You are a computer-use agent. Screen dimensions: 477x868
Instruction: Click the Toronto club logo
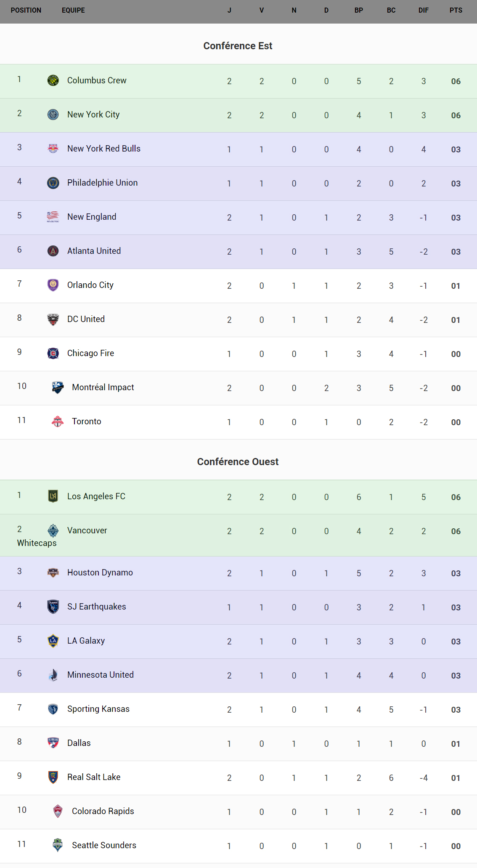pyautogui.click(x=58, y=421)
